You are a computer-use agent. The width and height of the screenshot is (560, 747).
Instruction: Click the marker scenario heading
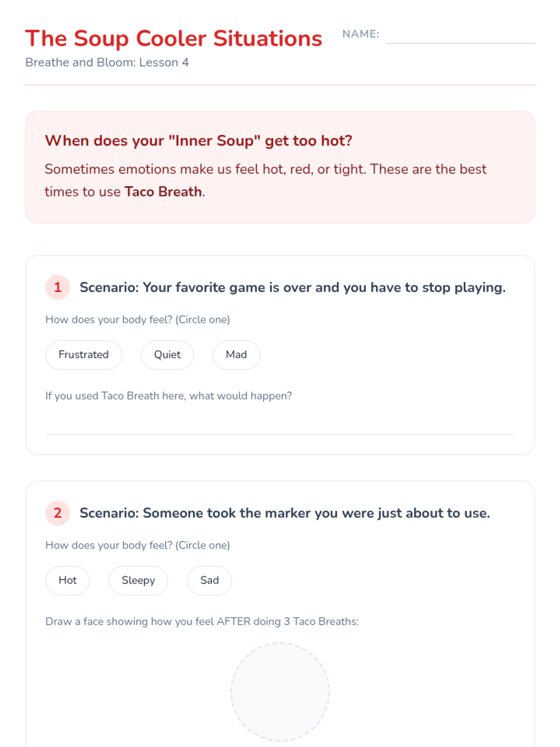(285, 513)
